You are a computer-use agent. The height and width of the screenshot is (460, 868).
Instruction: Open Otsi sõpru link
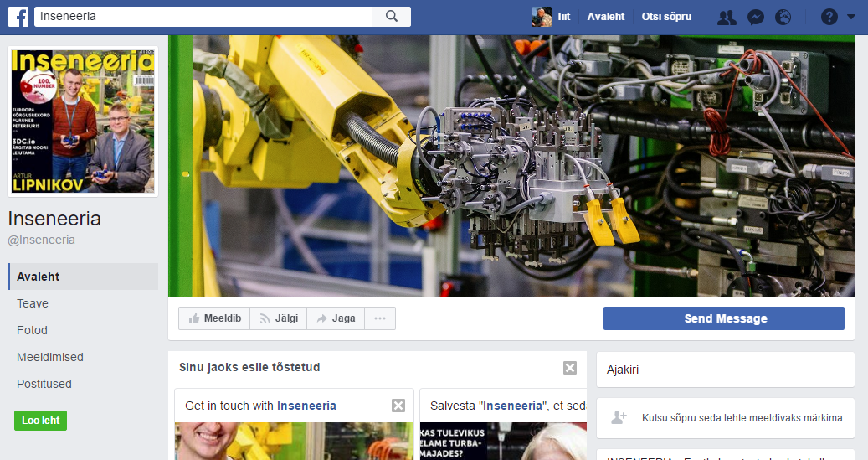coord(666,17)
